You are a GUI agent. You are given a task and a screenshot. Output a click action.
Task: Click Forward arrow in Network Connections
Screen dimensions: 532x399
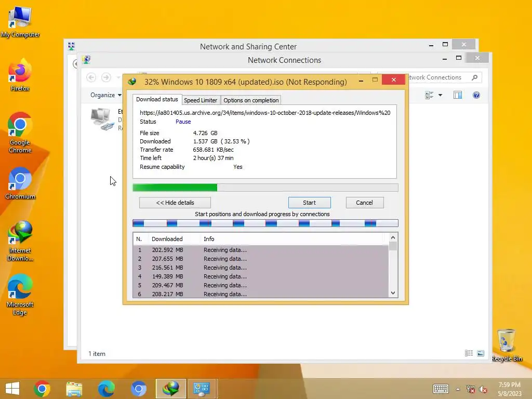coord(106,77)
